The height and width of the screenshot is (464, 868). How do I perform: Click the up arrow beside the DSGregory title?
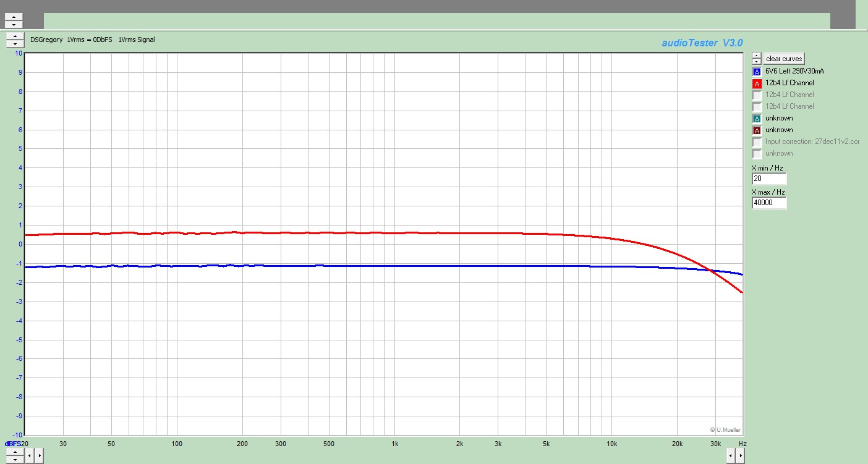14,36
